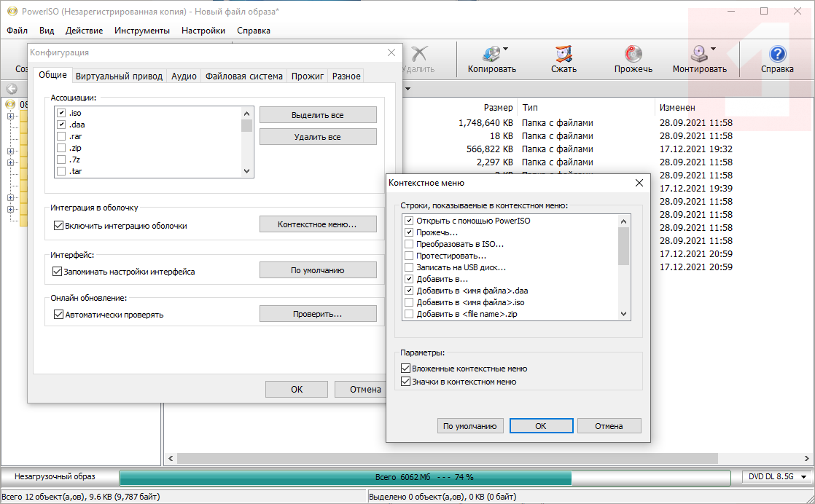Confirm Контекстное меню dialog with ОК
This screenshot has height=504, width=815.
click(x=541, y=425)
